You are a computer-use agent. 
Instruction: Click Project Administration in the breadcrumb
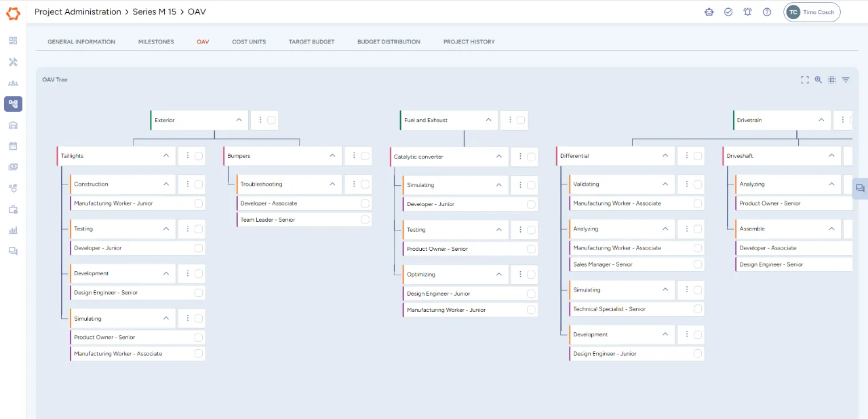(77, 12)
